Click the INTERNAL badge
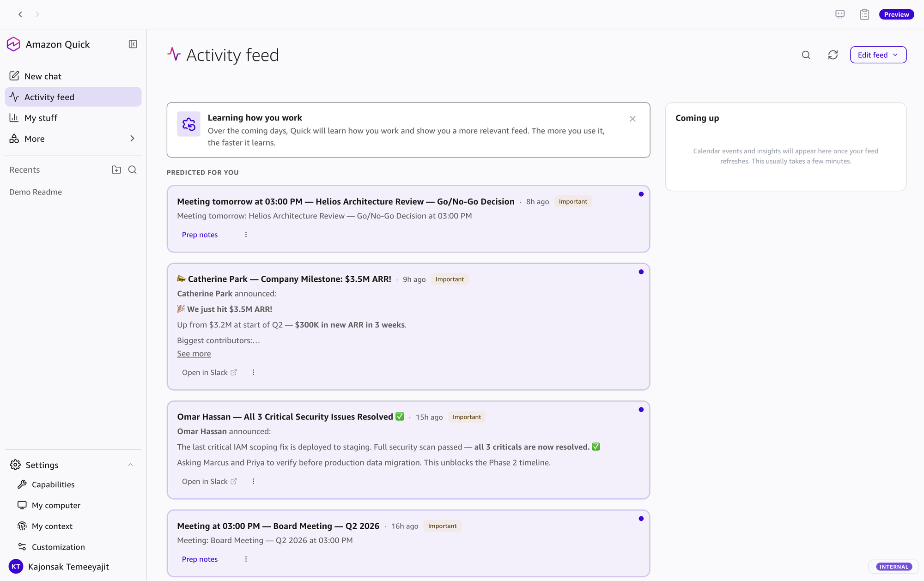This screenshot has width=924, height=581. 894,567
